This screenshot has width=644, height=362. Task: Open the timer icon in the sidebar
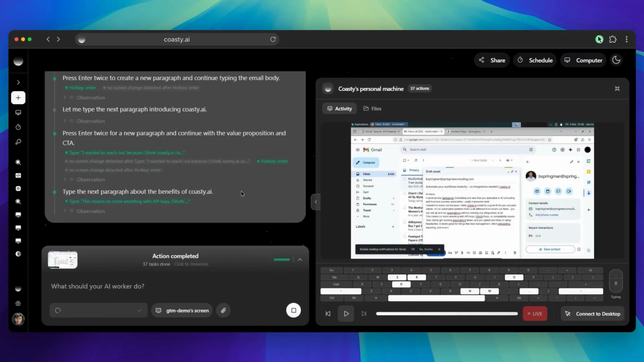[x=18, y=127]
